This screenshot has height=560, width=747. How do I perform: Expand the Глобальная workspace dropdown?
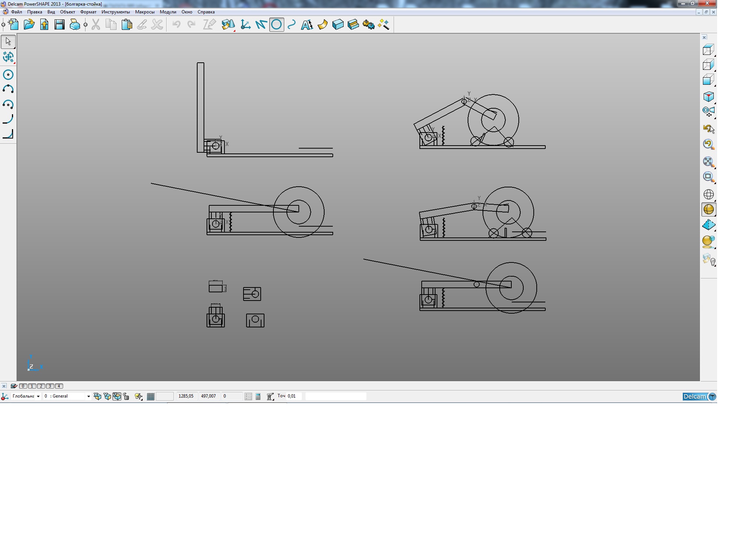coord(38,396)
